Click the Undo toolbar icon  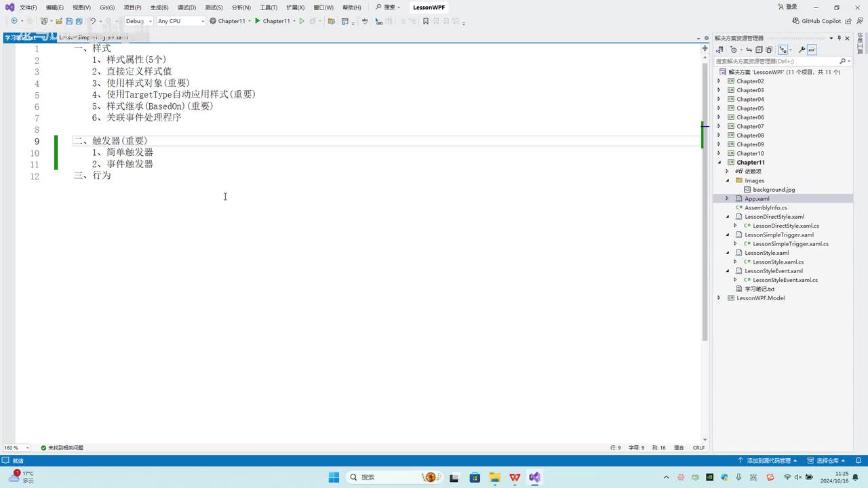pyautogui.click(x=93, y=21)
